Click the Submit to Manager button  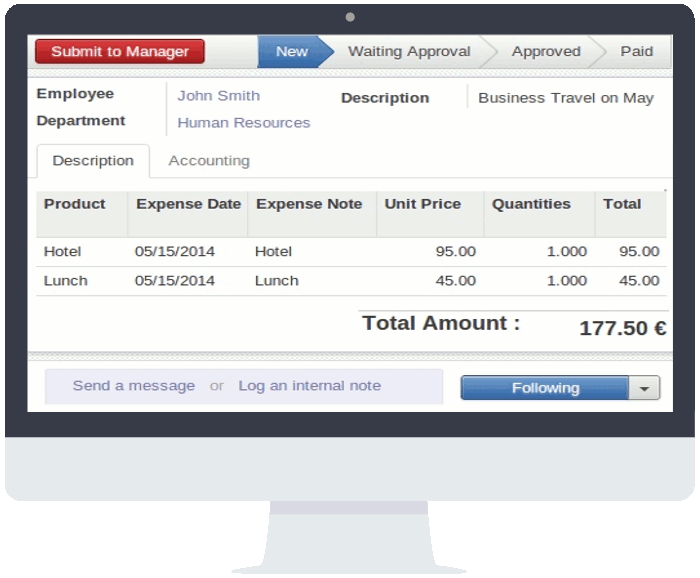pos(120,52)
